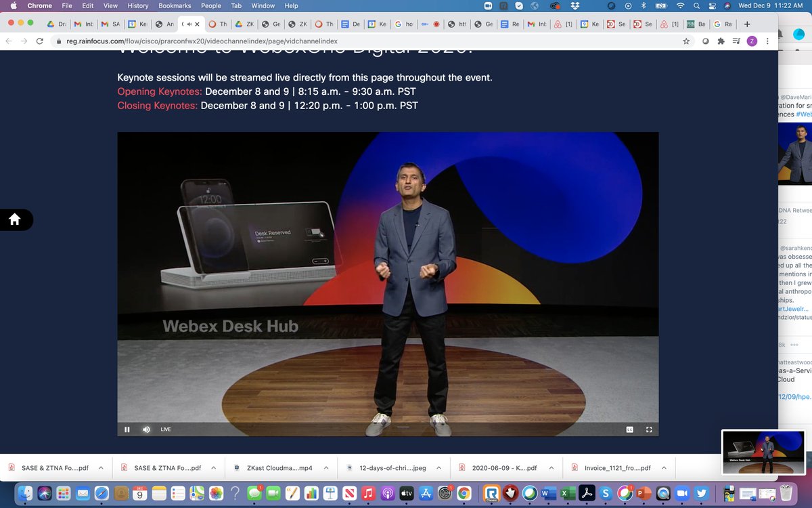The width and height of the screenshot is (812, 508).
Task: Open the History menu
Action: tap(138, 5)
